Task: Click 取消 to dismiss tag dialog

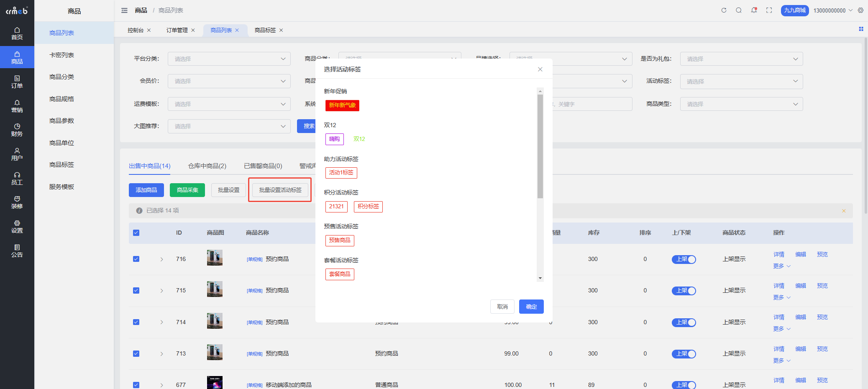Action: pos(502,307)
